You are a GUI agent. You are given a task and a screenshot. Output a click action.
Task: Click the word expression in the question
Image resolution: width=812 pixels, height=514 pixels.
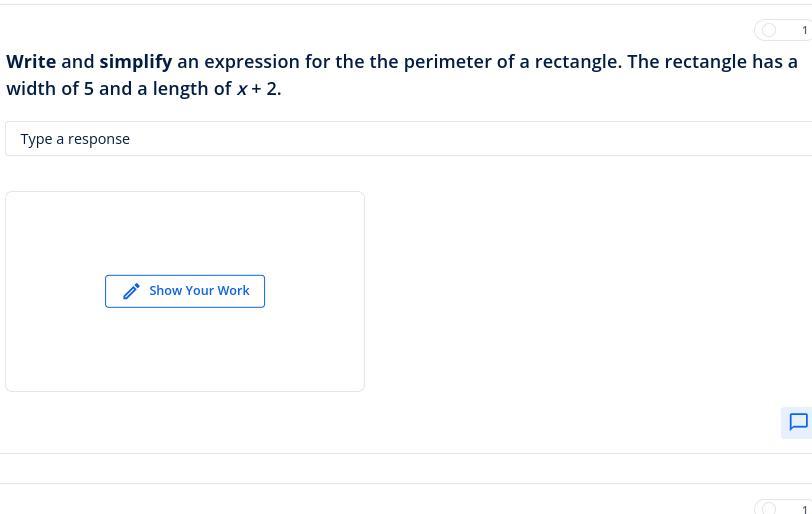(252, 63)
